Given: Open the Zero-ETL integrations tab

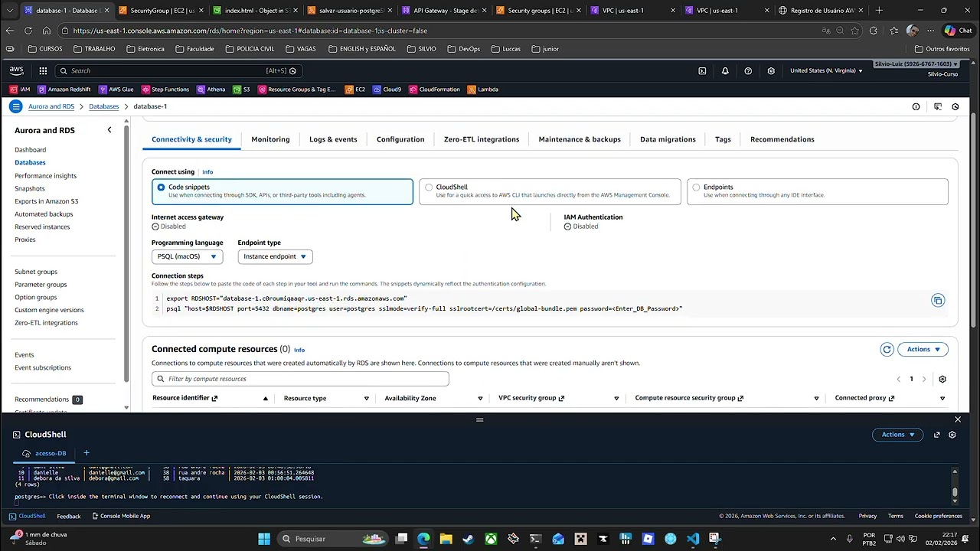Looking at the screenshot, I should click(482, 139).
